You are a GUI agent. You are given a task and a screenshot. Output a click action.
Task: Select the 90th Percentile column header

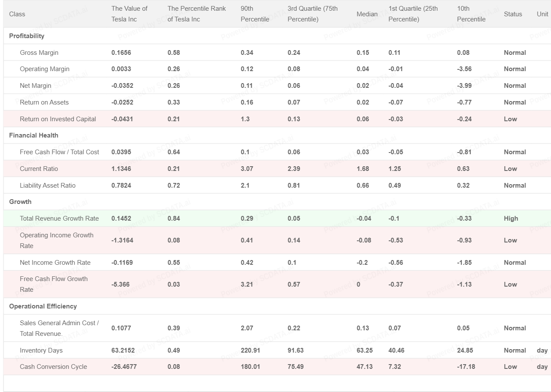pos(255,14)
